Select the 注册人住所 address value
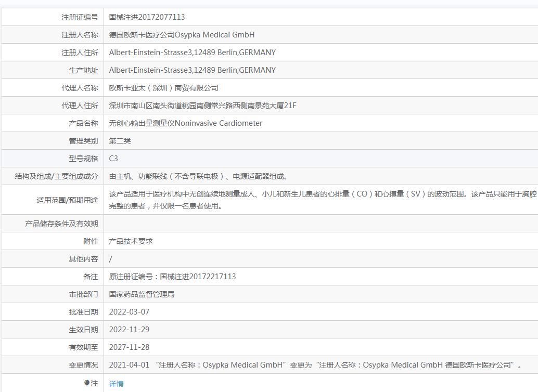The image size is (538, 392). point(193,53)
